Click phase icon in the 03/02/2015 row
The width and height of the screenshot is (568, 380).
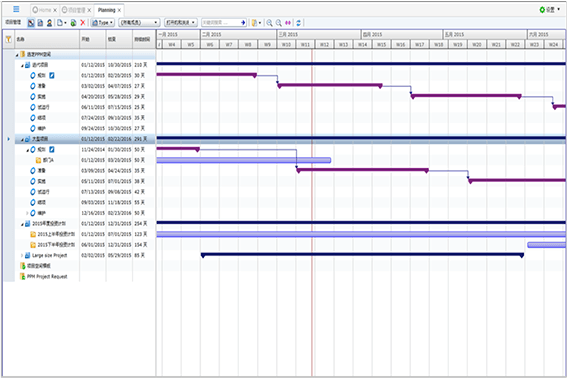tap(33, 86)
